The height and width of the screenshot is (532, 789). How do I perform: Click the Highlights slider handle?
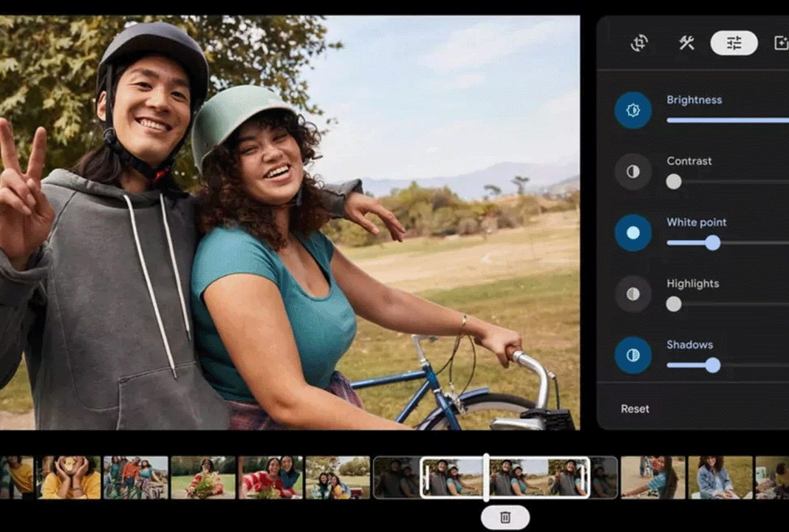(x=674, y=304)
